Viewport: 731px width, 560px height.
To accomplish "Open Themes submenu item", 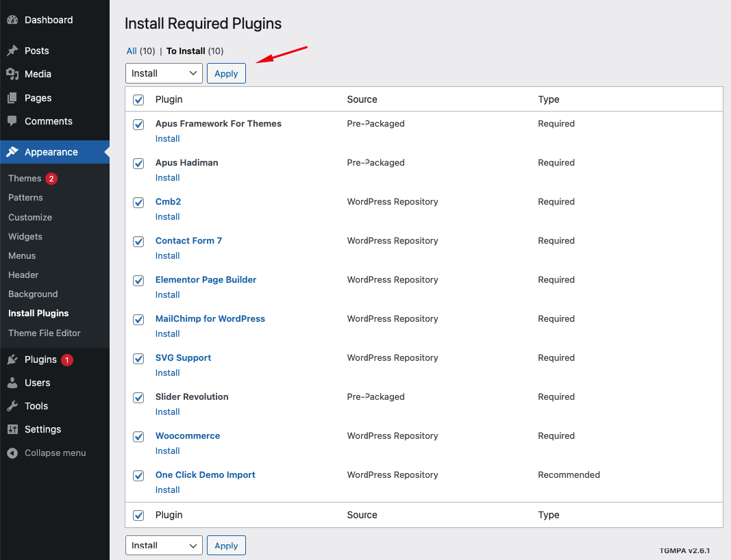I will (25, 178).
